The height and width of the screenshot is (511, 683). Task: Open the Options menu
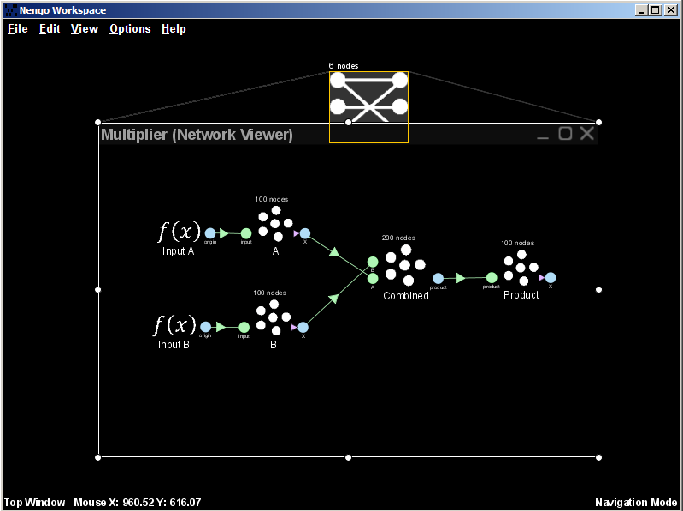pyautogui.click(x=130, y=29)
